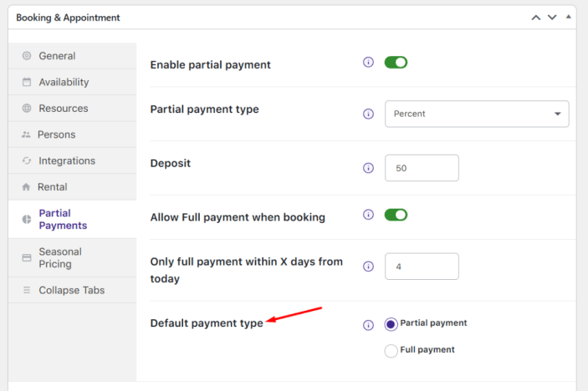Open Partial payment type Percent dropdown

pos(477,114)
